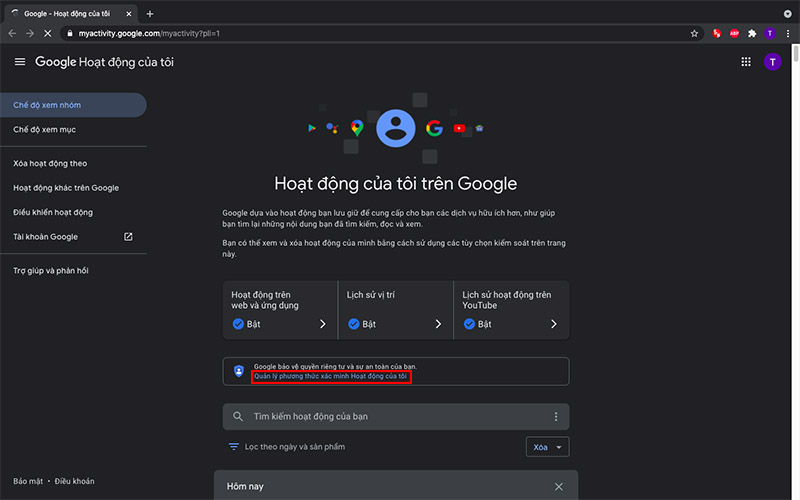Open search box three-dot options
The width and height of the screenshot is (800, 500).
pyautogui.click(x=556, y=416)
